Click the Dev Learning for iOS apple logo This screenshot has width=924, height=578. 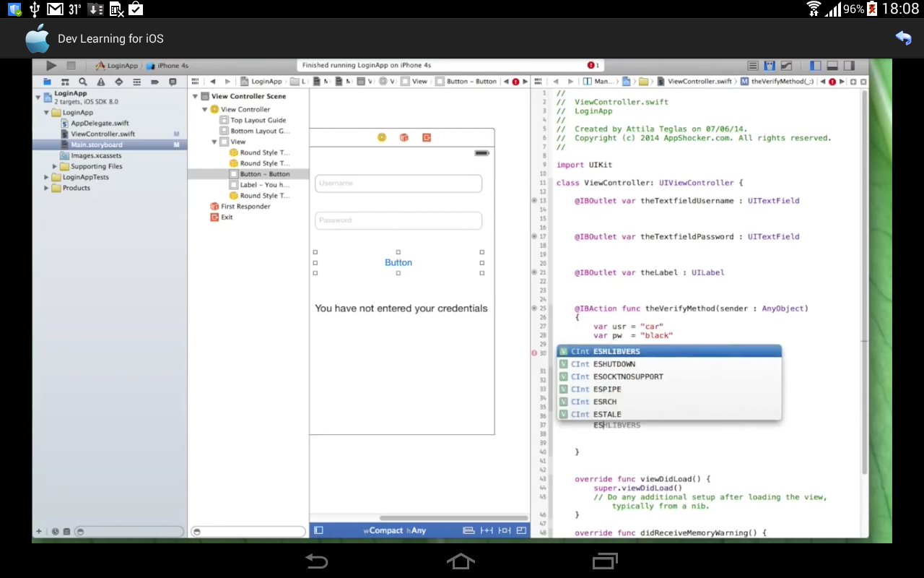(x=38, y=39)
